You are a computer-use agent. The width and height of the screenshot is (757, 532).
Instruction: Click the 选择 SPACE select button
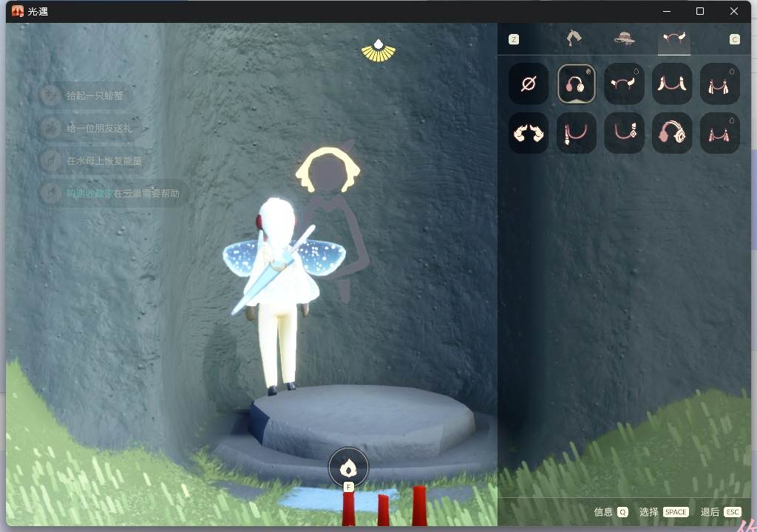[x=664, y=512]
